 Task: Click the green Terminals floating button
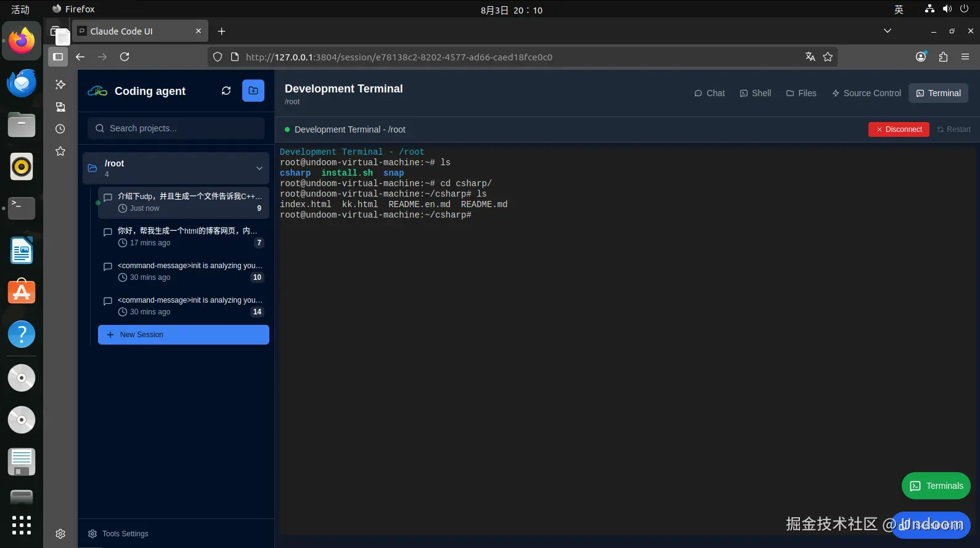(936, 486)
